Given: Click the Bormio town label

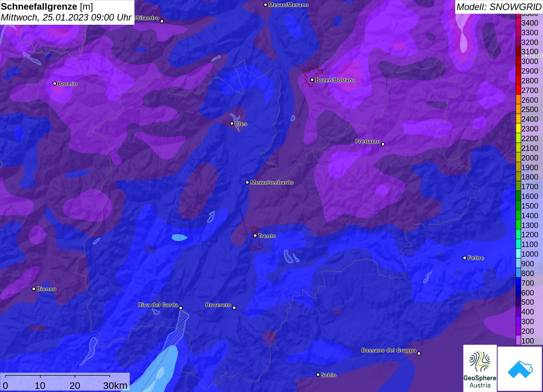Looking at the screenshot, I should click(x=67, y=84).
